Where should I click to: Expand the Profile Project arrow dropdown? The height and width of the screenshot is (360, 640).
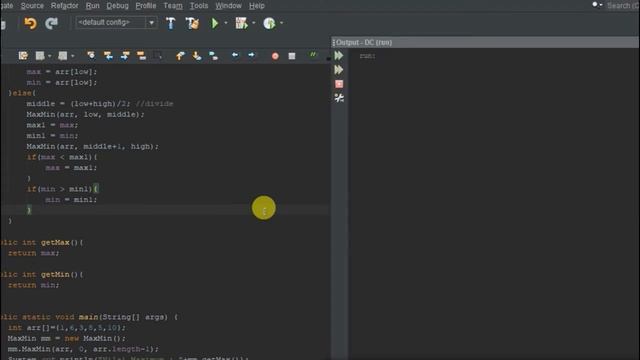(281, 23)
